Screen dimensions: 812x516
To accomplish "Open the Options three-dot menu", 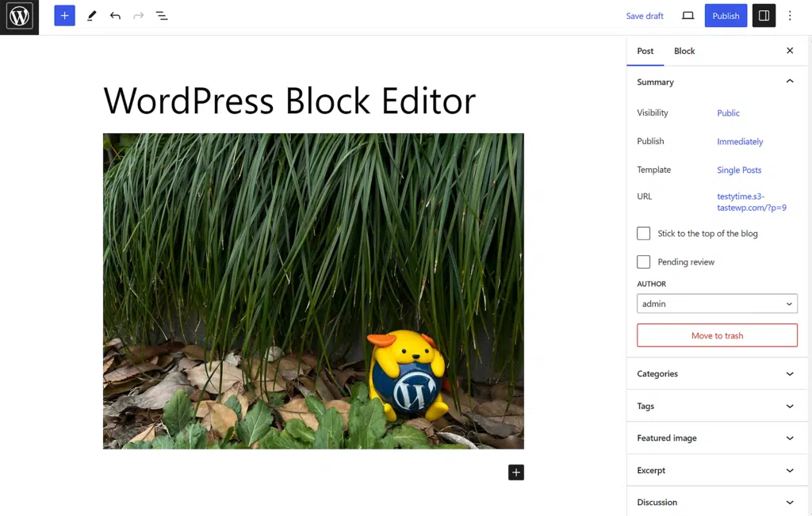I will click(790, 16).
